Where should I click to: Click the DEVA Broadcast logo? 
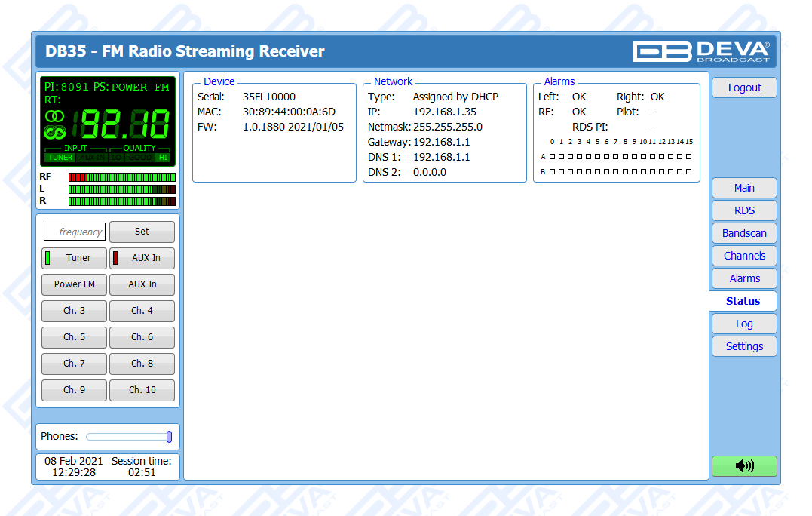coord(703,51)
